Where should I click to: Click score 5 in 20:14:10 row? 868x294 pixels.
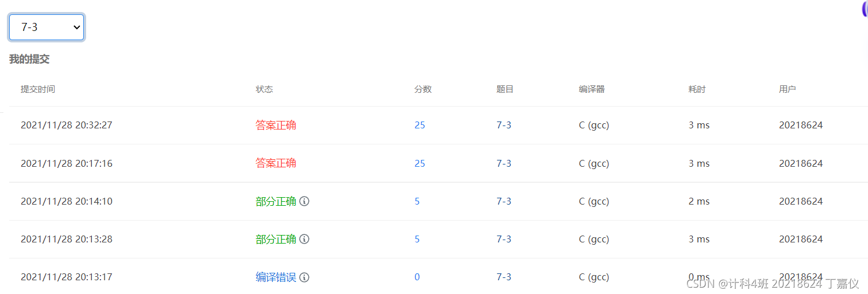(417, 201)
